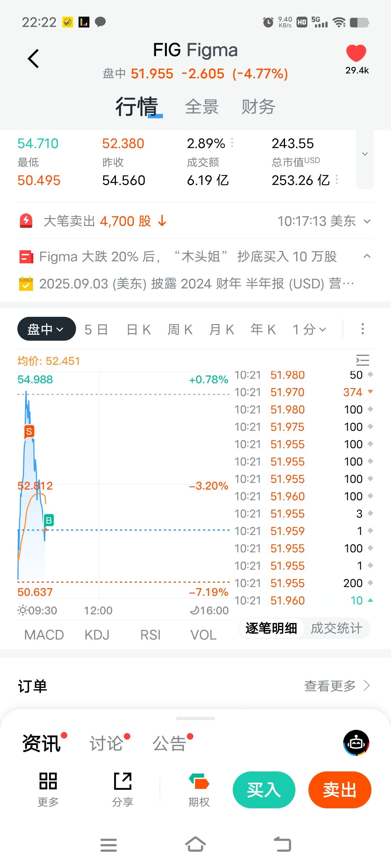Open the More (更多) grid icon
391x868 pixels.
(48, 789)
